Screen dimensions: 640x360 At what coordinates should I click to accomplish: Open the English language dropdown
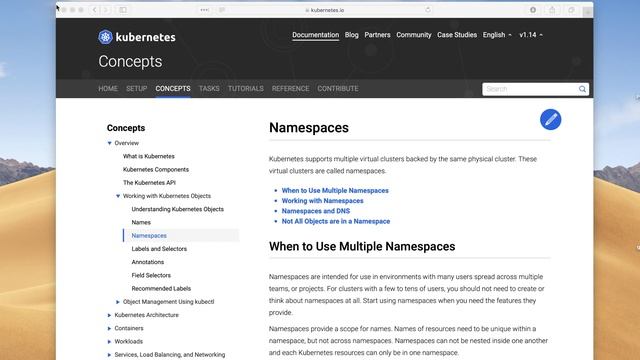pyautogui.click(x=497, y=35)
